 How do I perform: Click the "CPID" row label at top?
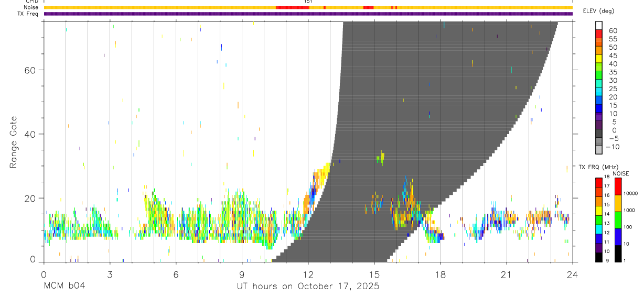click(32, 2)
